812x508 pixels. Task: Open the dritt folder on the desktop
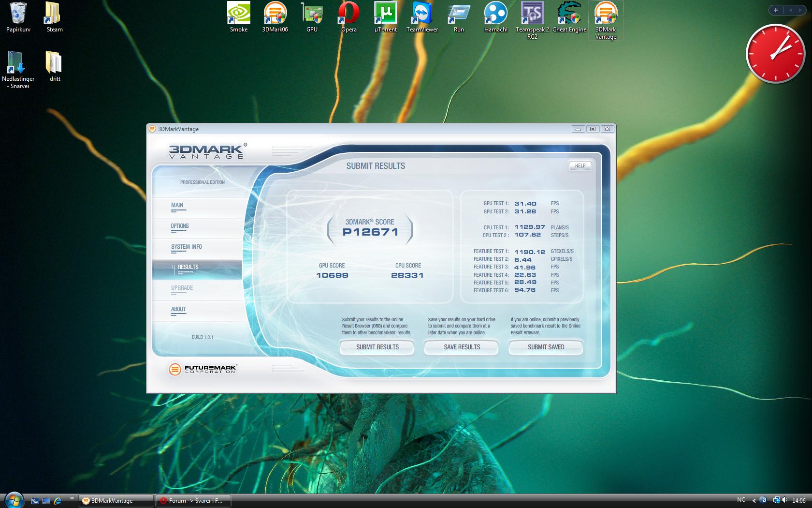pos(54,66)
